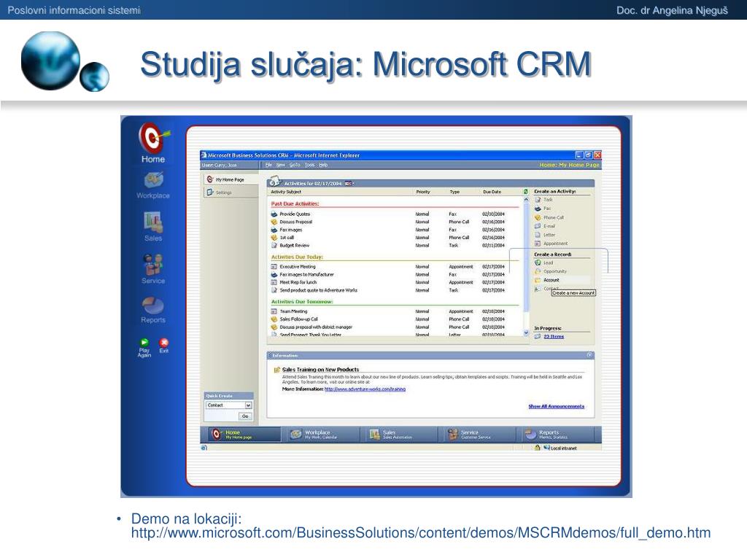Click the Sales Training on New Products heading
The height and width of the screenshot is (560, 747).
320,370
